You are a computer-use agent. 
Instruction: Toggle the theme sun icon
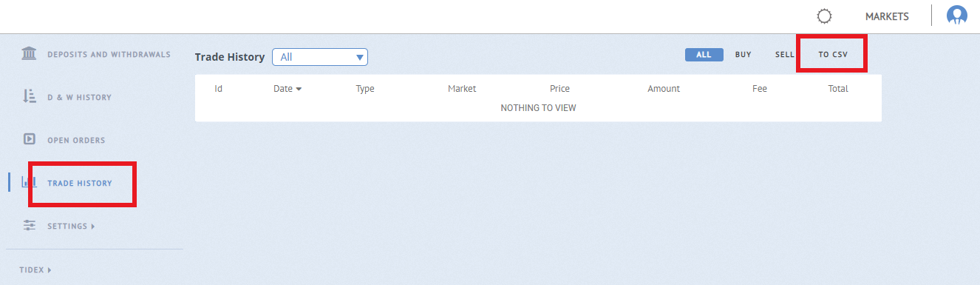click(x=825, y=16)
